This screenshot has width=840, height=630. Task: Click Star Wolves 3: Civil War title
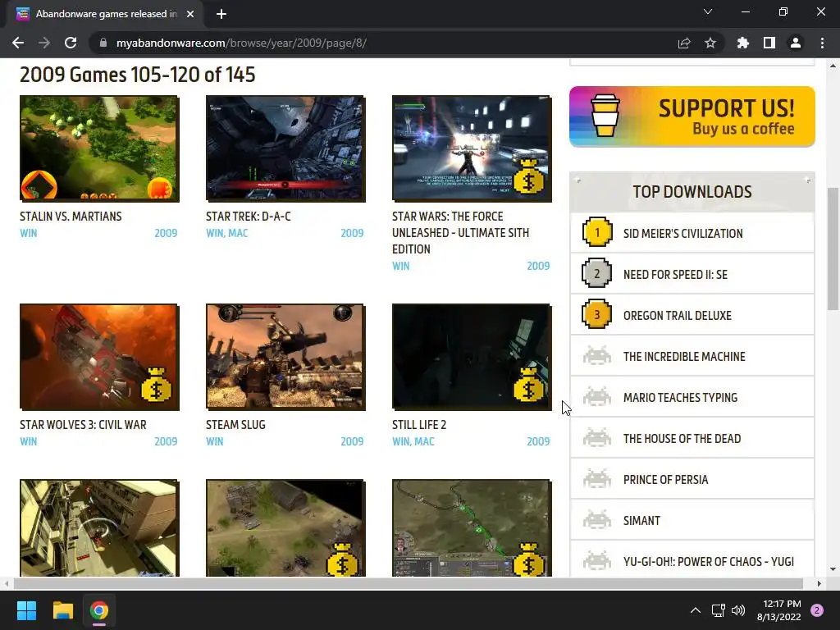coord(83,425)
